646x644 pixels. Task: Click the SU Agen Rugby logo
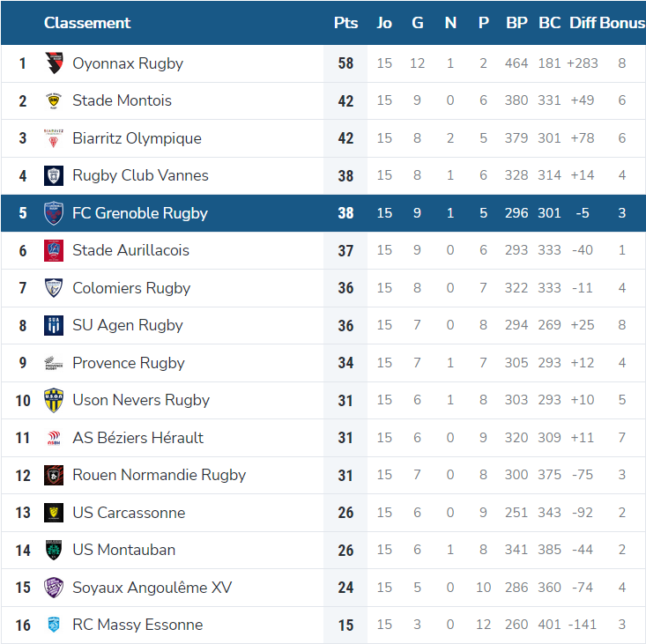pyautogui.click(x=54, y=325)
